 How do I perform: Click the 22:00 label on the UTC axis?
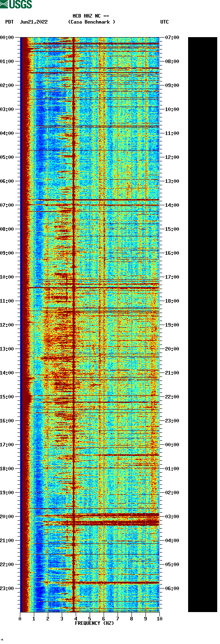click(x=172, y=397)
